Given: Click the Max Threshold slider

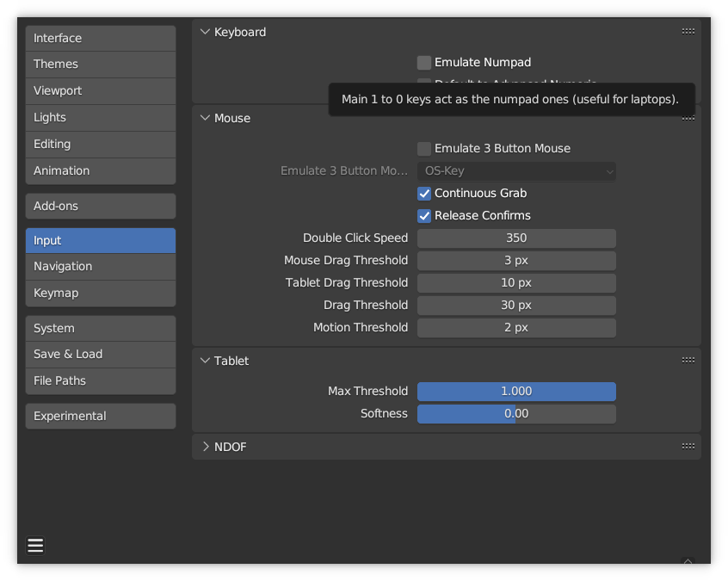Looking at the screenshot, I should tap(516, 392).
